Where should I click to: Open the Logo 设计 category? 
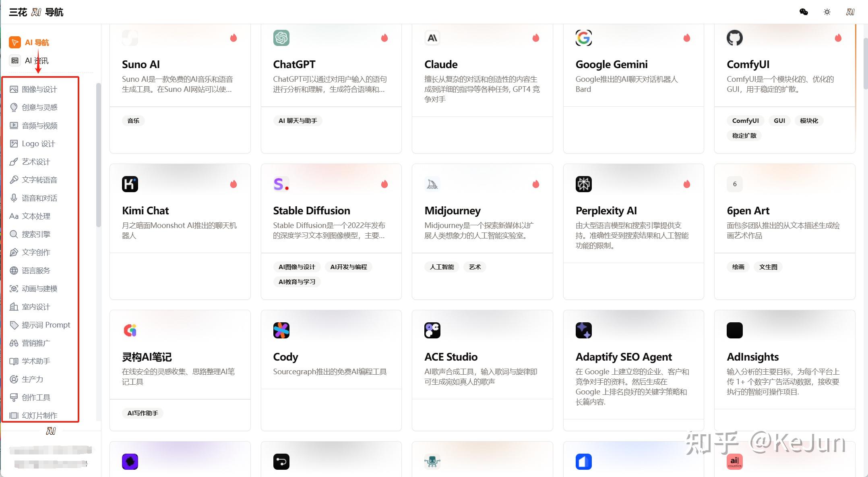click(x=32, y=143)
